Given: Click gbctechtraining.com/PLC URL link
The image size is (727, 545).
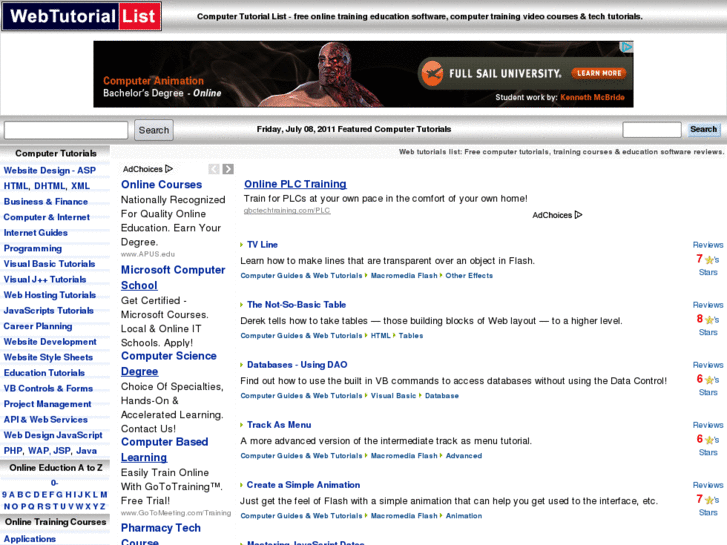Looking at the screenshot, I should (x=287, y=211).
